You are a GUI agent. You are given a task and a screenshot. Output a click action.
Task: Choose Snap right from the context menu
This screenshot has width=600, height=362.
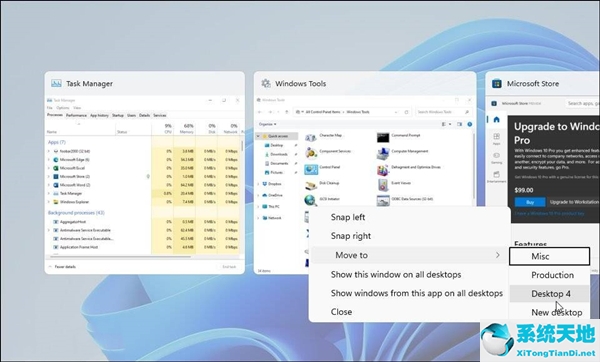coord(351,236)
